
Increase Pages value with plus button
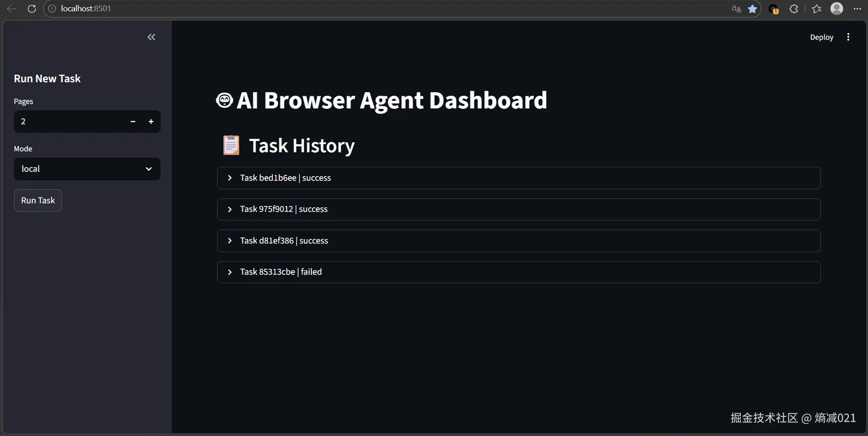[x=151, y=122]
